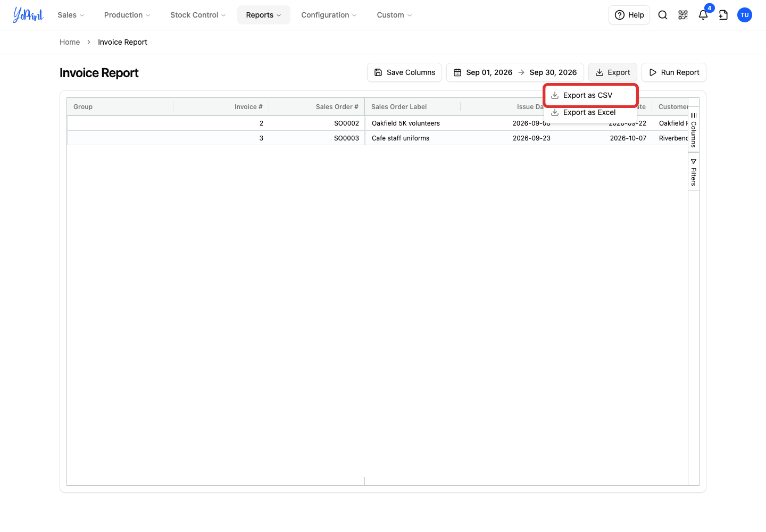Sort by Sales Order Label header
This screenshot has height=532, width=766.
[413, 107]
